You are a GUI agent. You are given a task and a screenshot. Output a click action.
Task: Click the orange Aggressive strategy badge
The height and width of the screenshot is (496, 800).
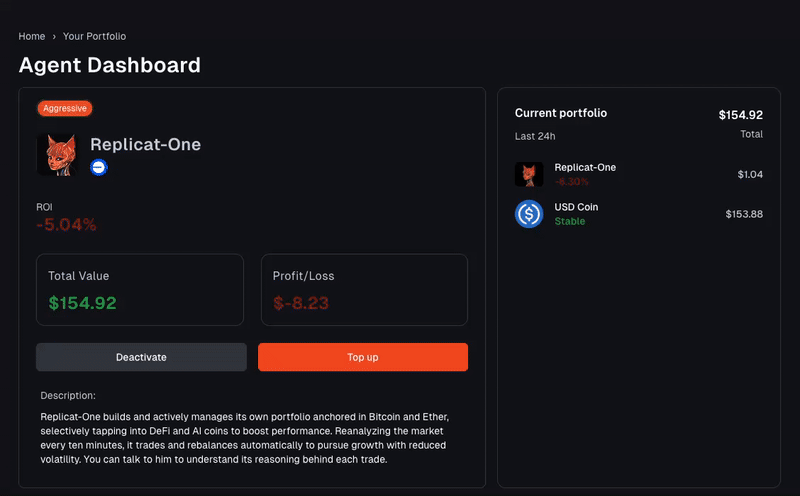[x=65, y=108]
